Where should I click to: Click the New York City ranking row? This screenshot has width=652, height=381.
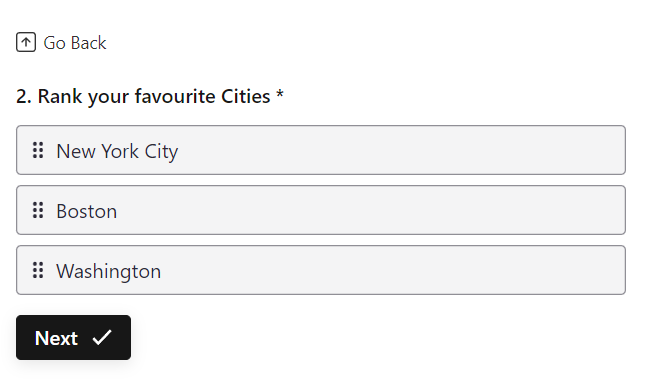point(321,150)
